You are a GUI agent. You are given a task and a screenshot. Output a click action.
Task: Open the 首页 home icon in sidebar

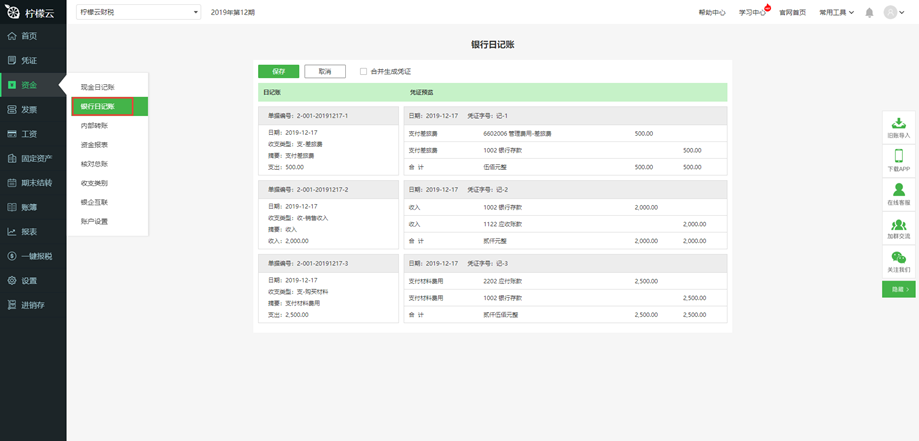click(12, 36)
